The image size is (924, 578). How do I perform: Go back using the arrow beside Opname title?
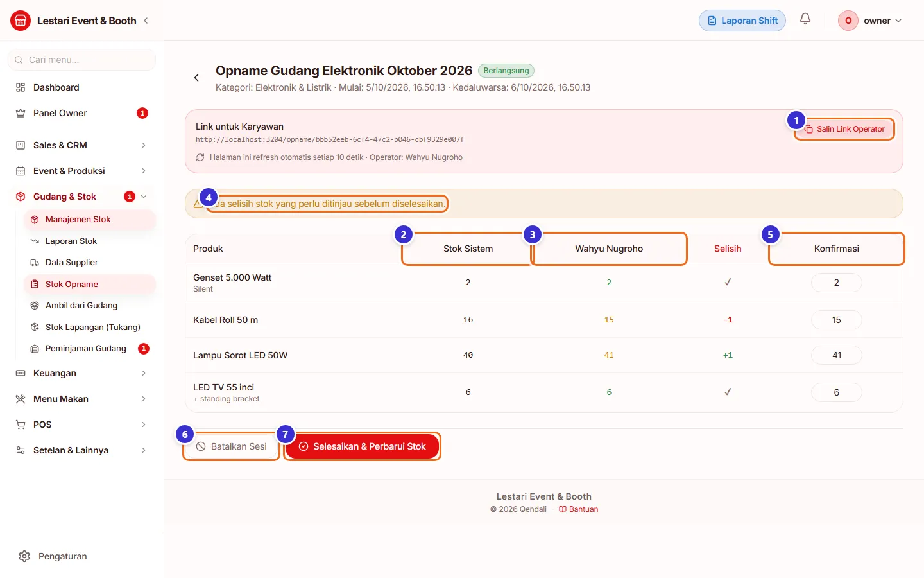point(196,78)
